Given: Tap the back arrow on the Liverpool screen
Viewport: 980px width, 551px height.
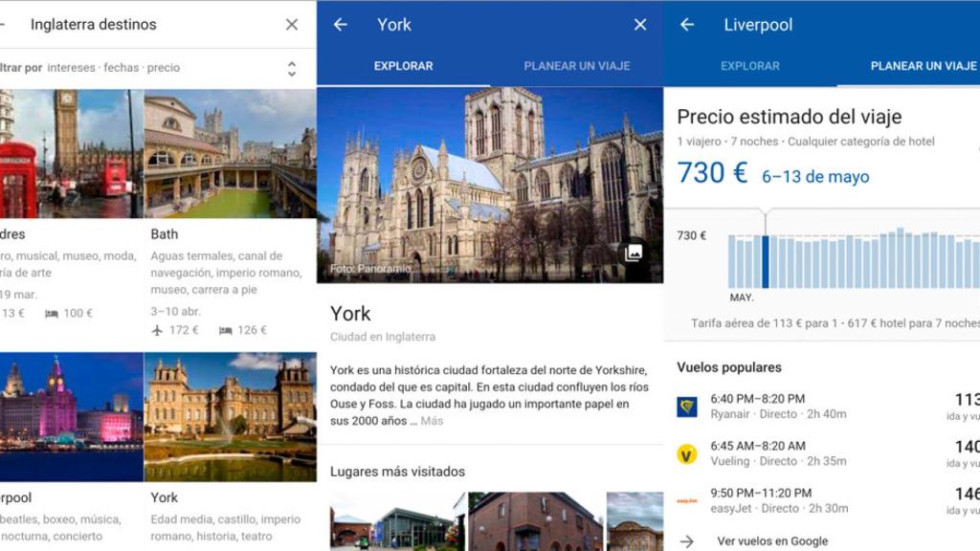Looking at the screenshot, I should 686,25.
